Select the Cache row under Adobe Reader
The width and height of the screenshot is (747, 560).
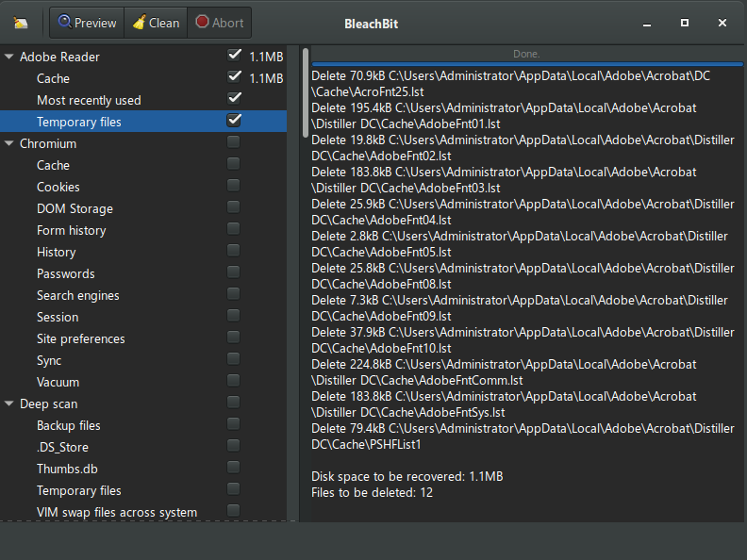point(143,78)
